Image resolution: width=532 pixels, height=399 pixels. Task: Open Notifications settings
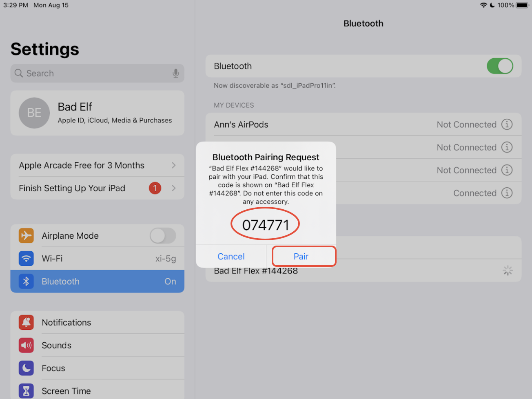coord(97,322)
